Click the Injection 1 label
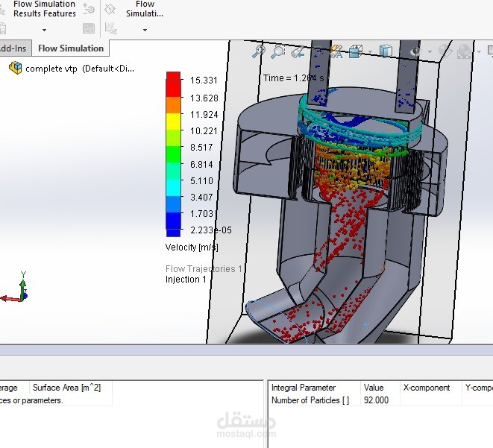 pyautogui.click(x=186, y=280)
